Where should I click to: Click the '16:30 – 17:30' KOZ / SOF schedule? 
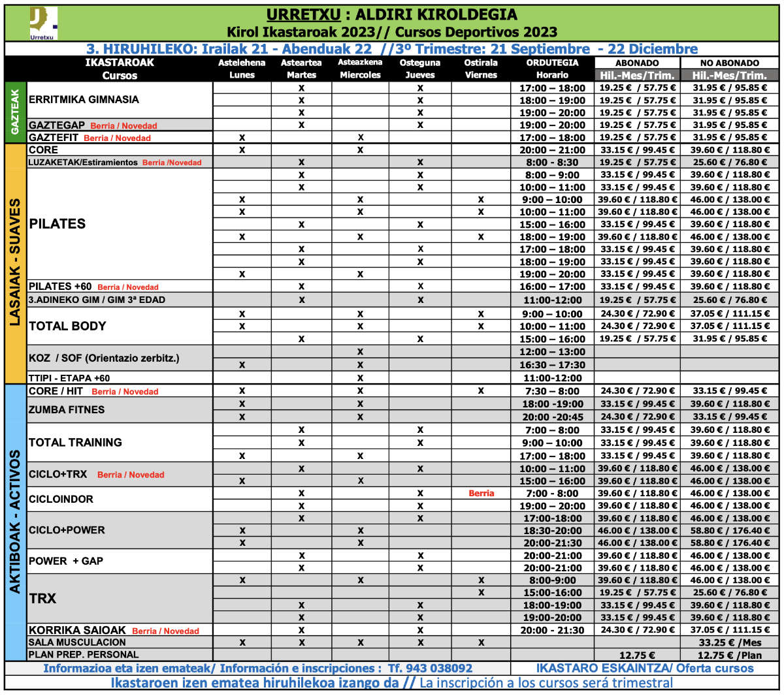tap(553, 365)
